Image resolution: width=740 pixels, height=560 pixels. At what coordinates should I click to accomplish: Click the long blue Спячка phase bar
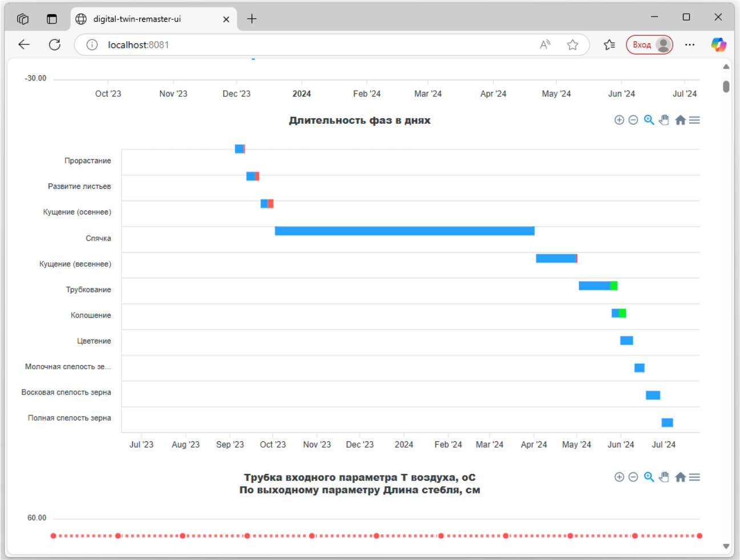tap(405, 231)
